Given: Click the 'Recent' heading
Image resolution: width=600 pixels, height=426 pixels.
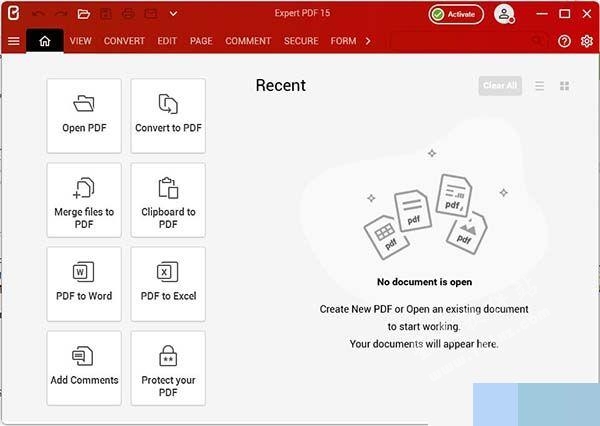Looking at the screenshot, I should [x=280, y=85].
